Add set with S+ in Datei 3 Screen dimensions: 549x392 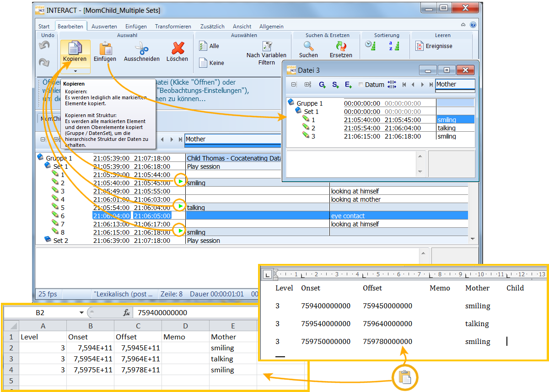[x=335, y=85]
